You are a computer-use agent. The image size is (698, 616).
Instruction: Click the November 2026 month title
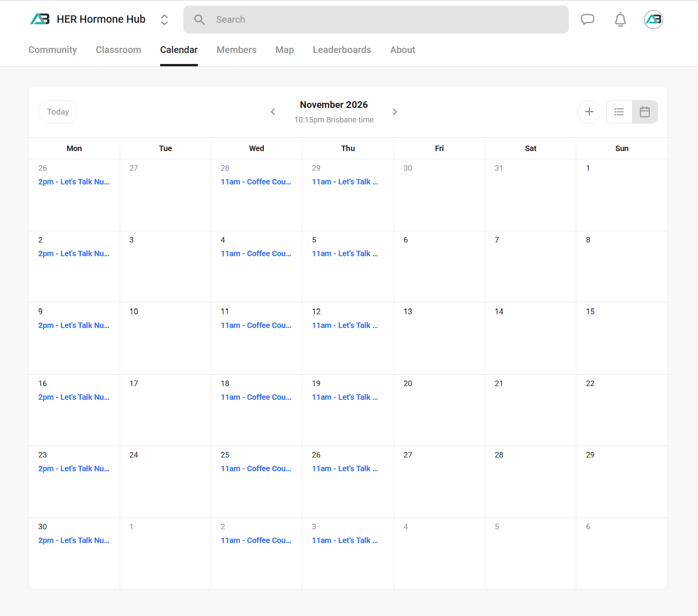pos(334,105)
